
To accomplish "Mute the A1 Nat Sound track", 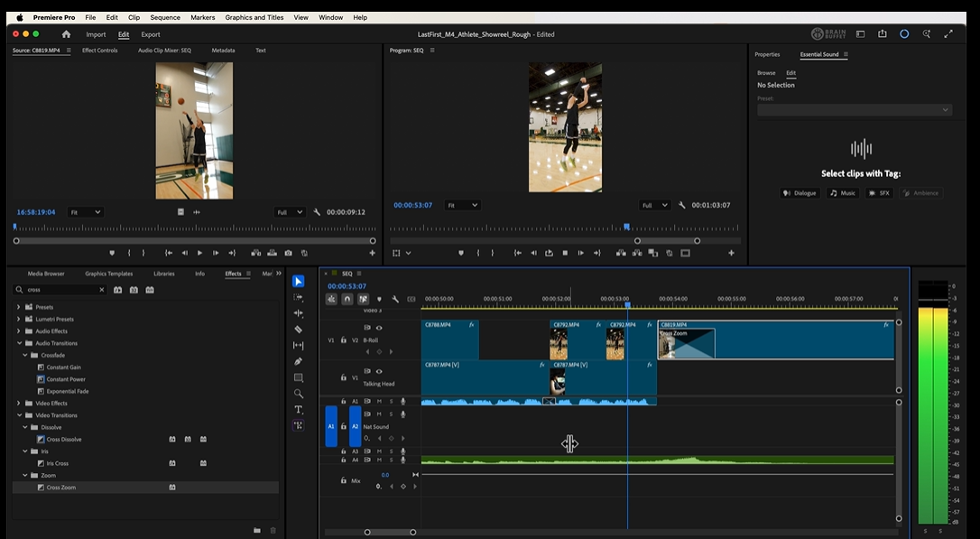I will pyautogui.click(x=379, y=399).
